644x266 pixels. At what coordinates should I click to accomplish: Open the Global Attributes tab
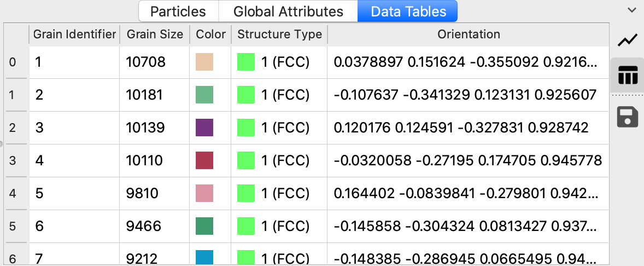click(288, 11)
